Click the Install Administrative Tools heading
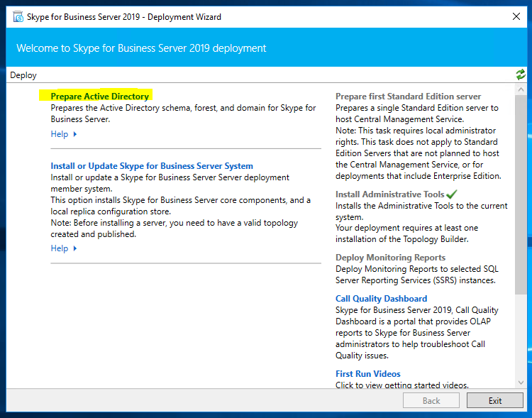The width and height of the screenshot is (532, 418). pos(389,194)
